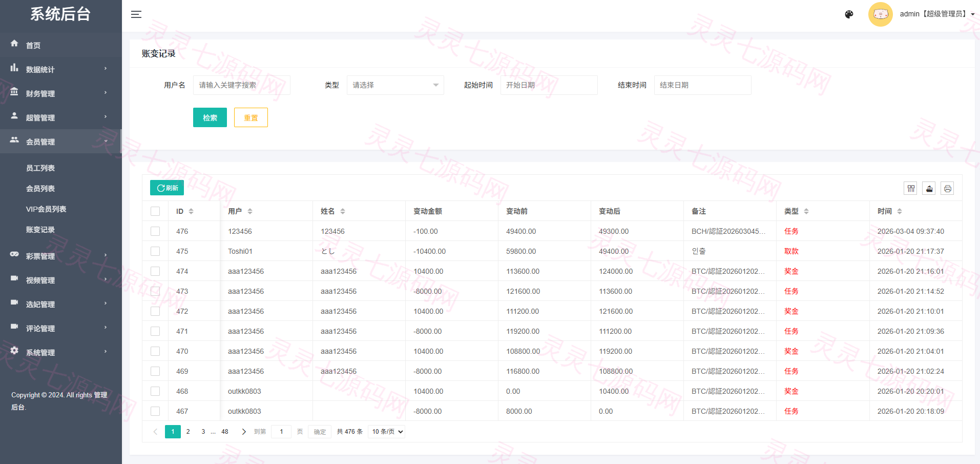
Task: Click the 检索 search button
Action: point(210,117)
